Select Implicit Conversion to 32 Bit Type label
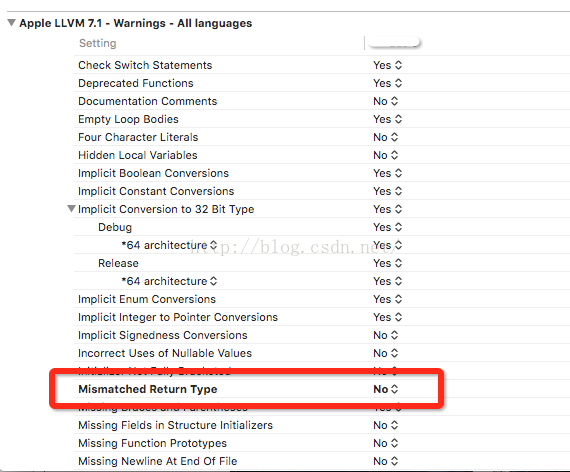This screenshot has height=472, width=570. click(x=166, y=209)
